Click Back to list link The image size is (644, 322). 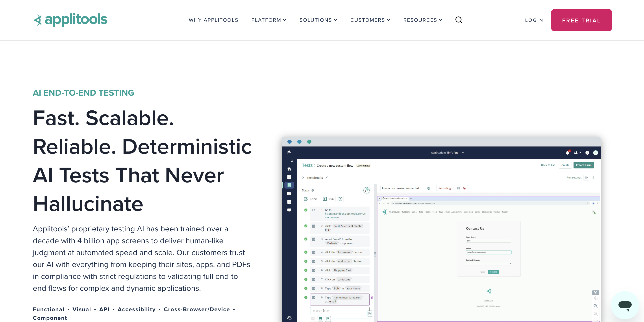point(548,165)
